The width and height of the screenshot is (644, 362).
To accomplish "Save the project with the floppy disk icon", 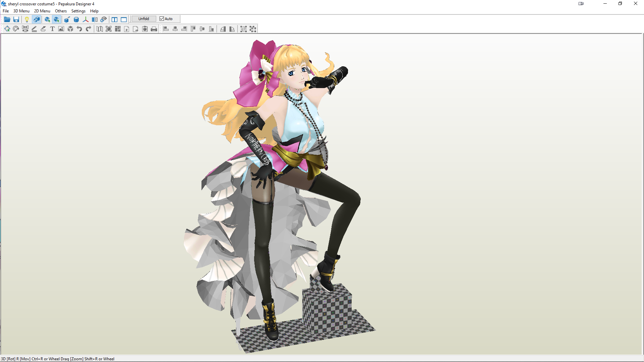I will pyautogui.click(x=16, y=19).
